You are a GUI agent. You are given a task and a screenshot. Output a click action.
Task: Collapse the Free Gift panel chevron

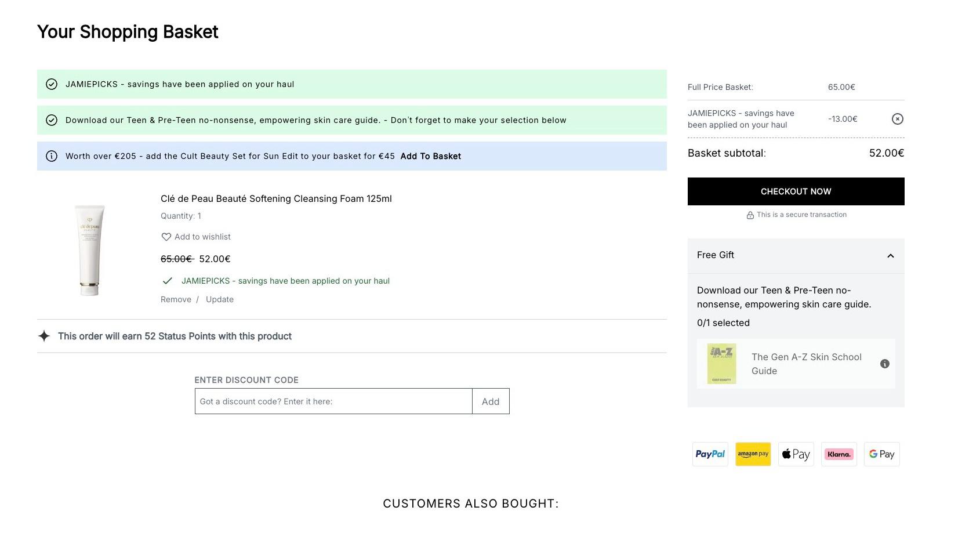(x=891, y=256)
